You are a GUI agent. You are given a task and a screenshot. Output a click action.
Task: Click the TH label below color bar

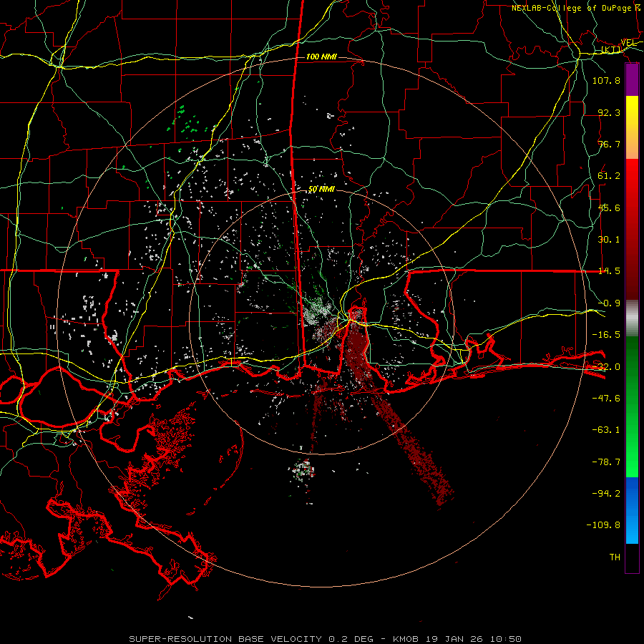[x=615, y=557]
